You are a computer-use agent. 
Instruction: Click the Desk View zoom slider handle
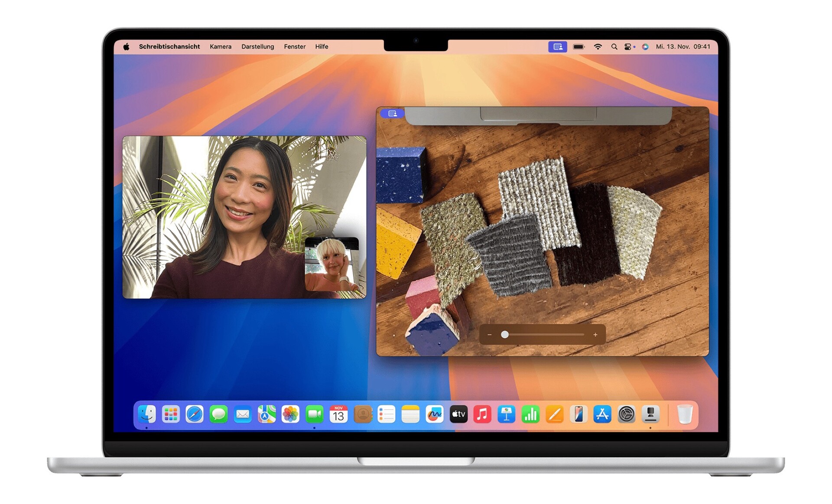pyautogui.click(x=505, y=335)
